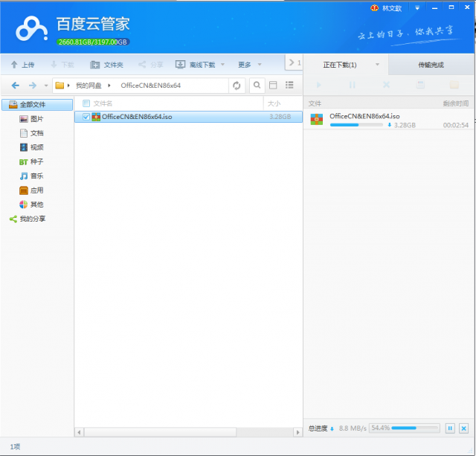Click the cancel transfer X icon
Screen dimensions: 476x456
[x=386, y=85]
